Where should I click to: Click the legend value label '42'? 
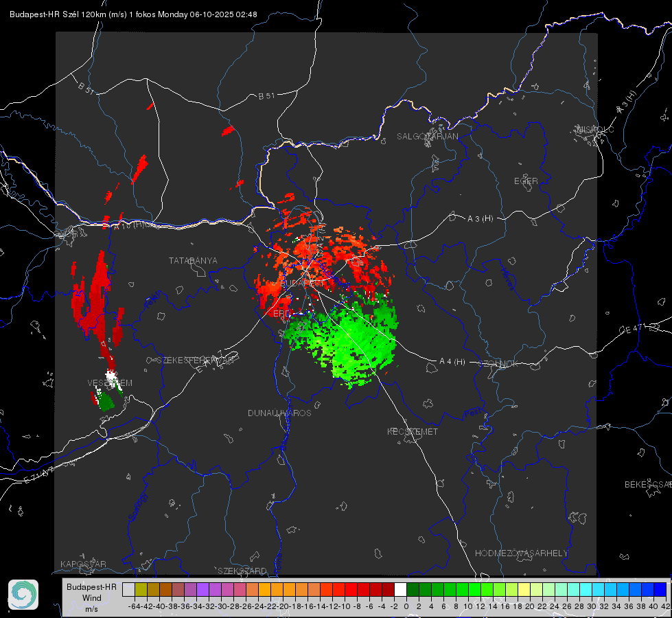[x=665, y=606]
